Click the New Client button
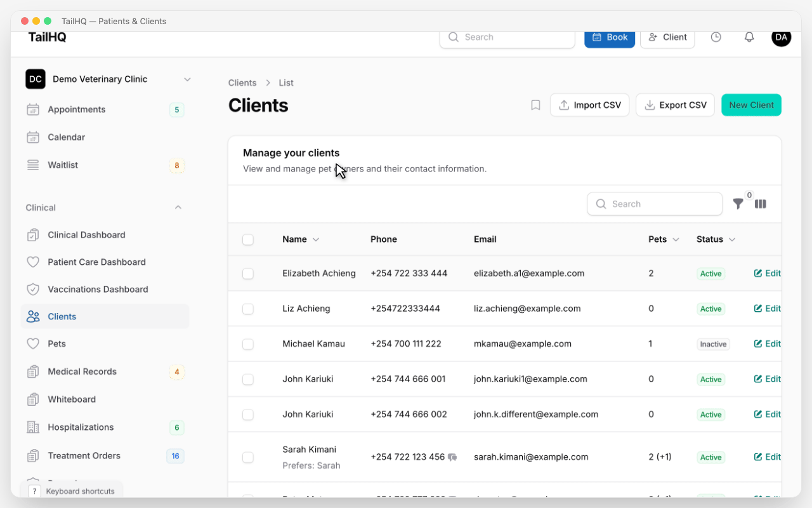Image resolution: width=812 pixels, height=508 pixels. pyautogui.click(x=751, y=105)
